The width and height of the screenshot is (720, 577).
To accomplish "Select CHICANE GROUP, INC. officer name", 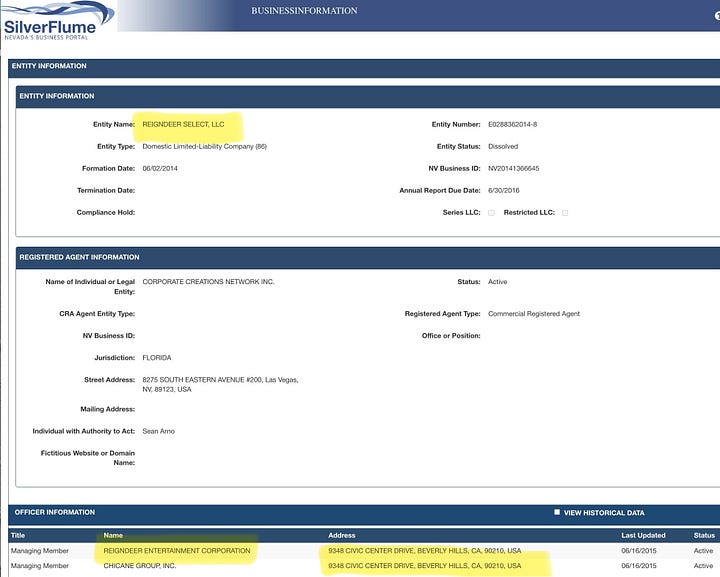I will pyautogui.click(x=140, y=566).
